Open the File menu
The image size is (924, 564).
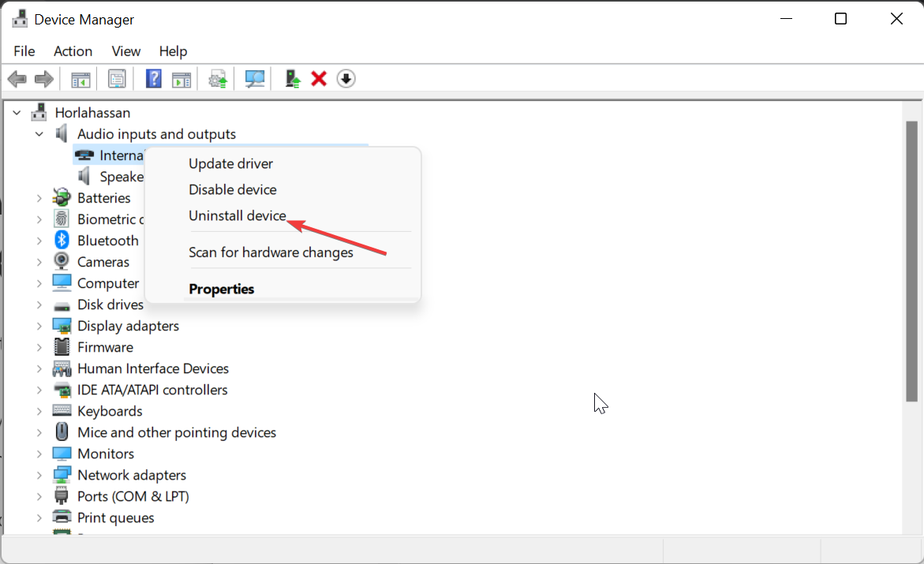[24, 51]
